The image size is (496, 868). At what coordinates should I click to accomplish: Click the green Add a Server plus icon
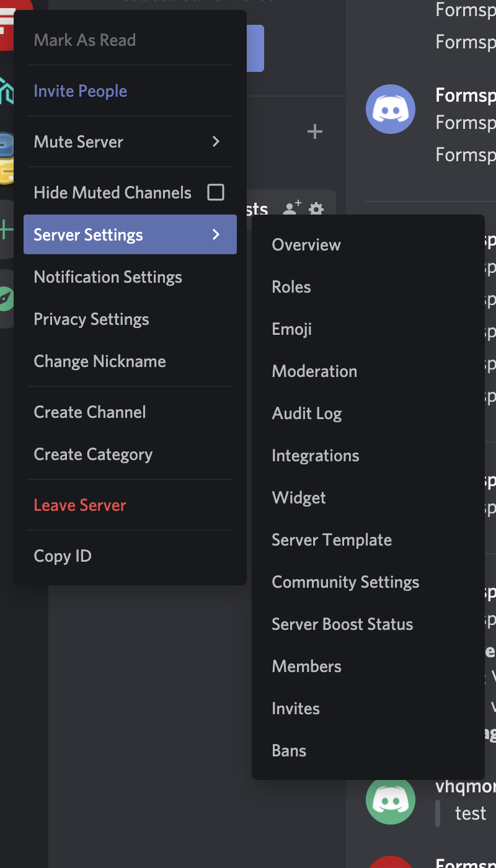coord(6,231)
